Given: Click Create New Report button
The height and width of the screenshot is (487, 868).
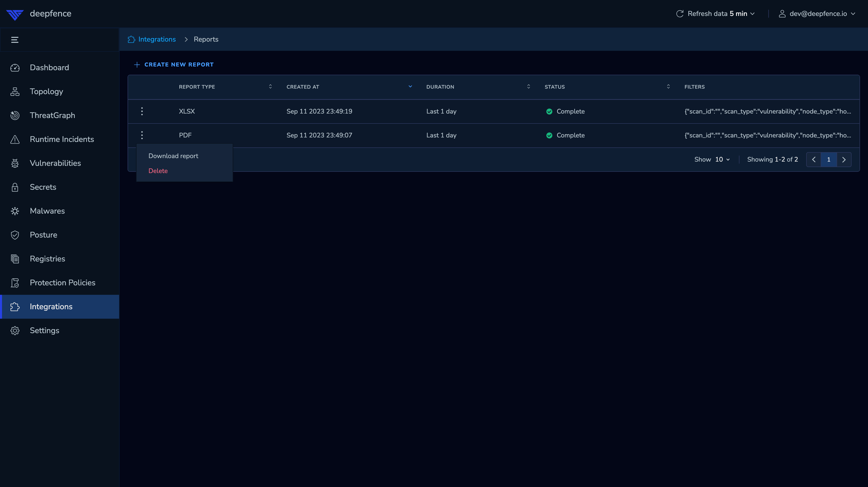Looking at the screenshot, I should pos(174,65).
